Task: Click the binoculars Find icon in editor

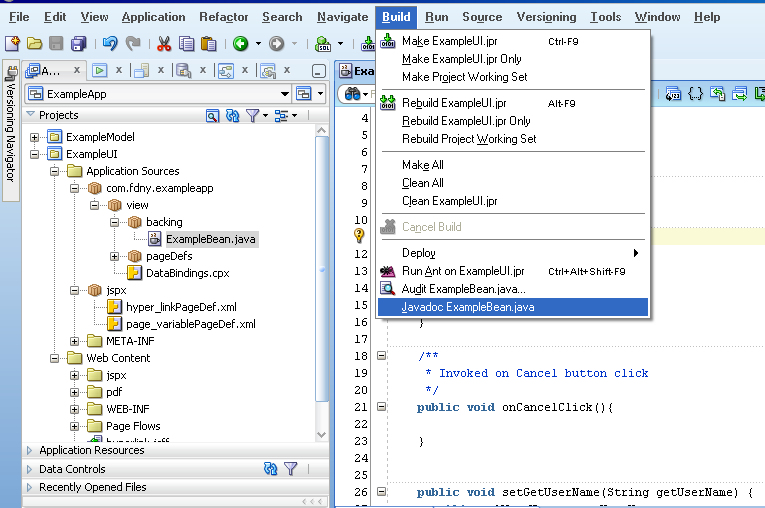Action: [x=352, y=93]
